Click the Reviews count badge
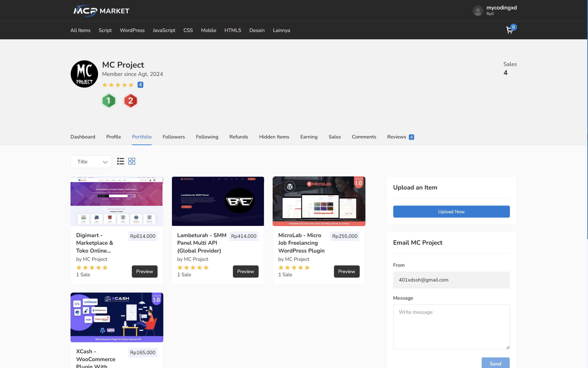The image size is (588, 368). click(x=411, y=137)
